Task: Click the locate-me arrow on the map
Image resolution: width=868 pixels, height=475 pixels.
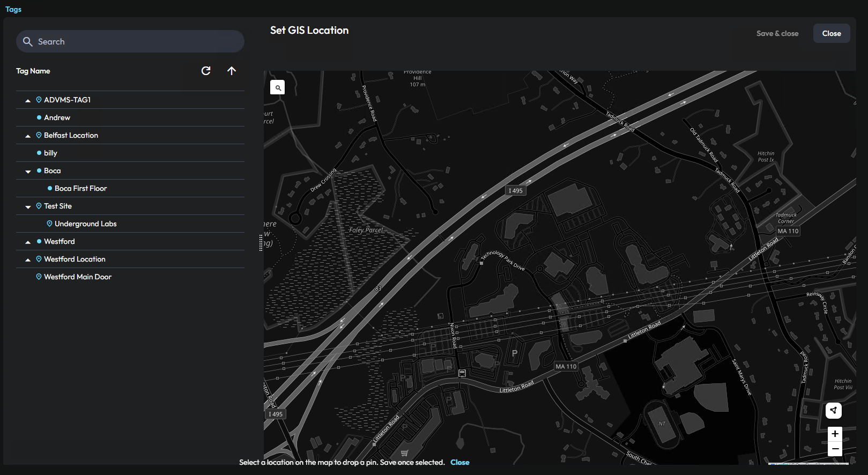Action: coord(834,411)
